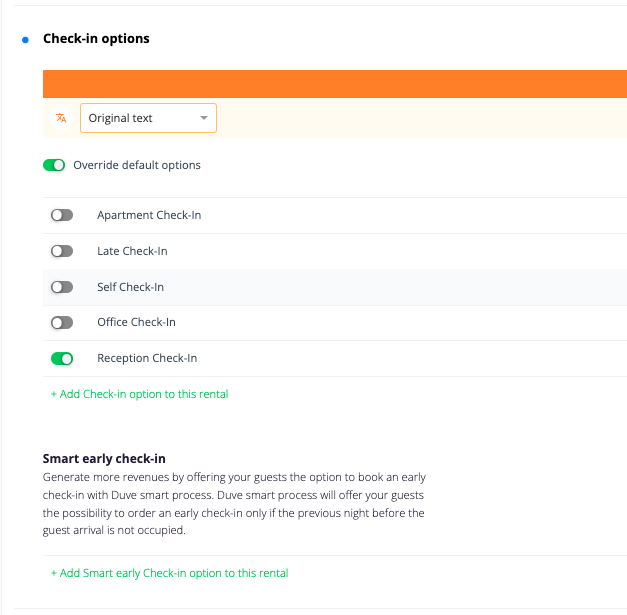Image resolution: width=627 pixels, height=615 pixels.
Task: Click the Reception Check-In label
Action: [149, 358]
